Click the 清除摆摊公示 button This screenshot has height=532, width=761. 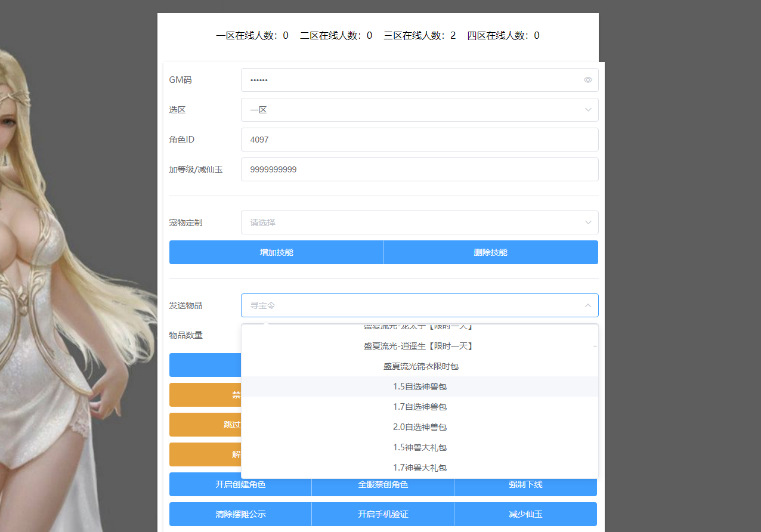tap(240, 514)
